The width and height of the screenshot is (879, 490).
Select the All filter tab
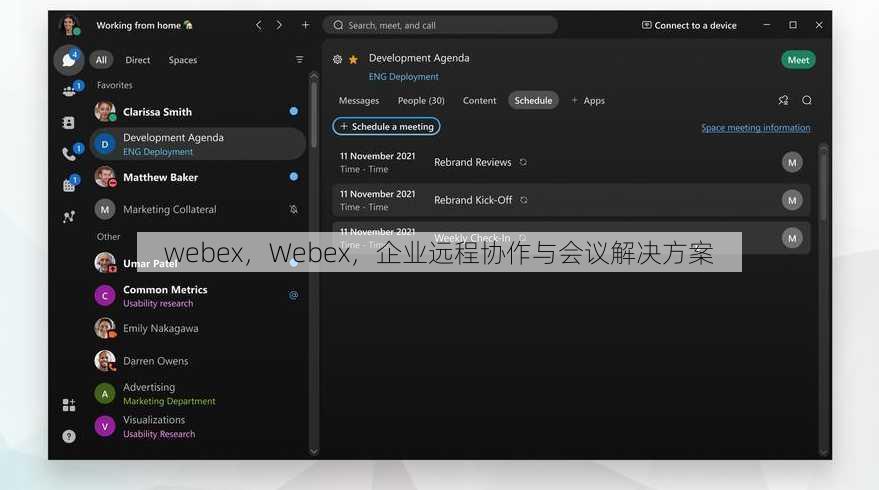click(x=101, y=60)
